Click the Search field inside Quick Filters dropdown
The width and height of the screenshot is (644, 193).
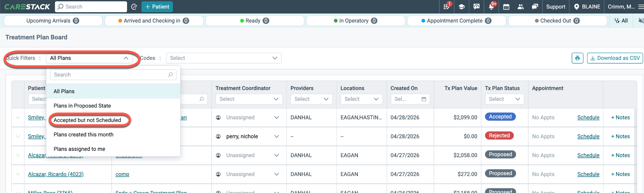113,75
